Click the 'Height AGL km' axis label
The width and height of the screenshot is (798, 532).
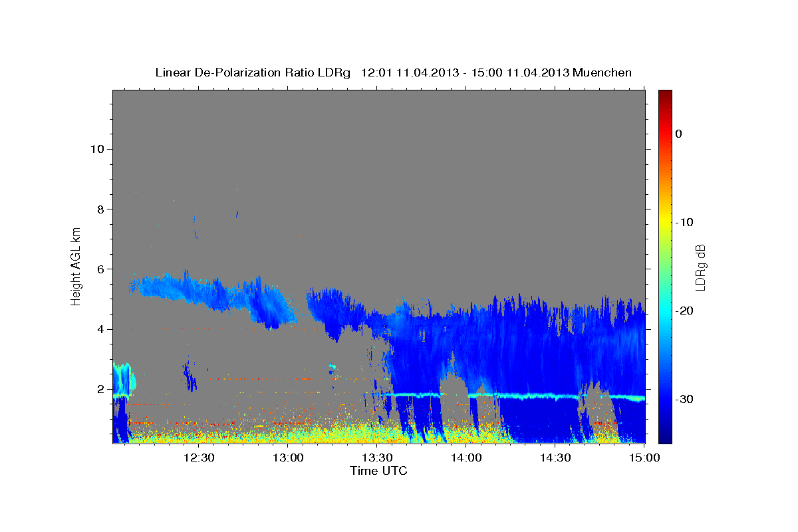click(76, 267)
